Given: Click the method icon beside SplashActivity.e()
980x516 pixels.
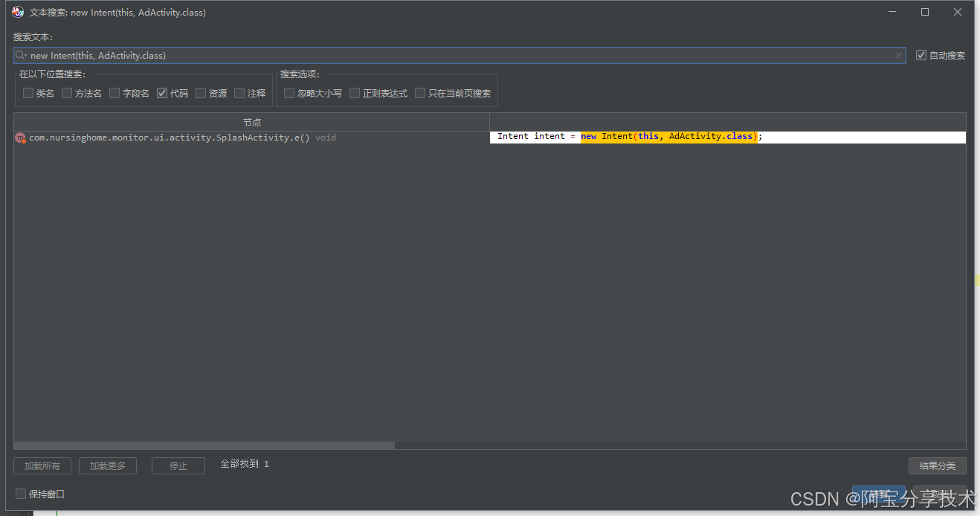Looking at the screenshot, I should point(21,138).
